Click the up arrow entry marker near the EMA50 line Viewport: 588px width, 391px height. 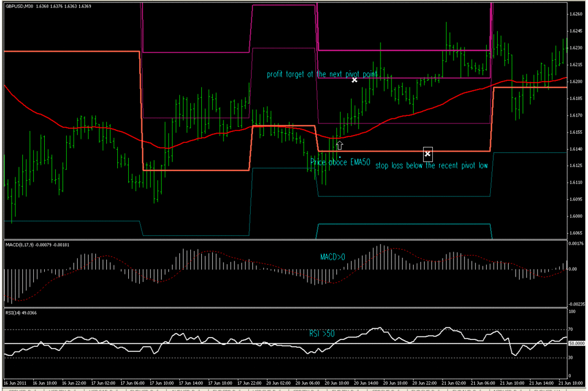tap(339, 145)
